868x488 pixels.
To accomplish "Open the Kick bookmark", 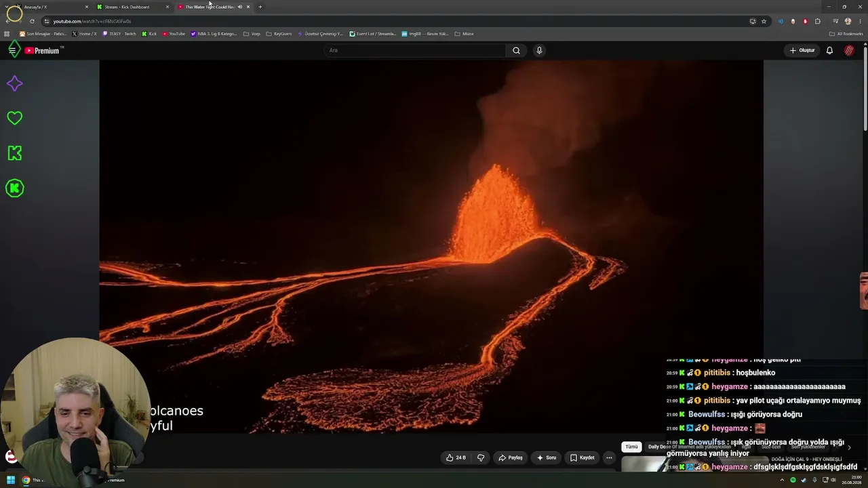I will [149, 33].
